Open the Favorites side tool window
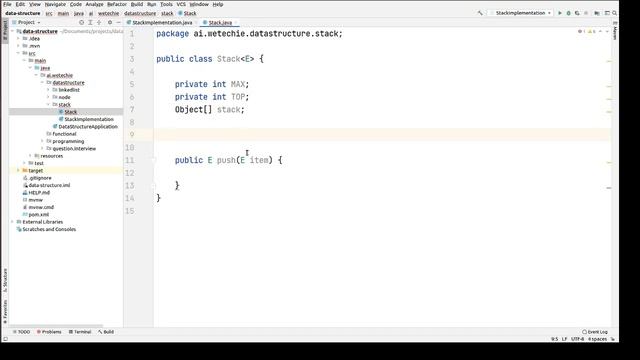 pos(5,312)
